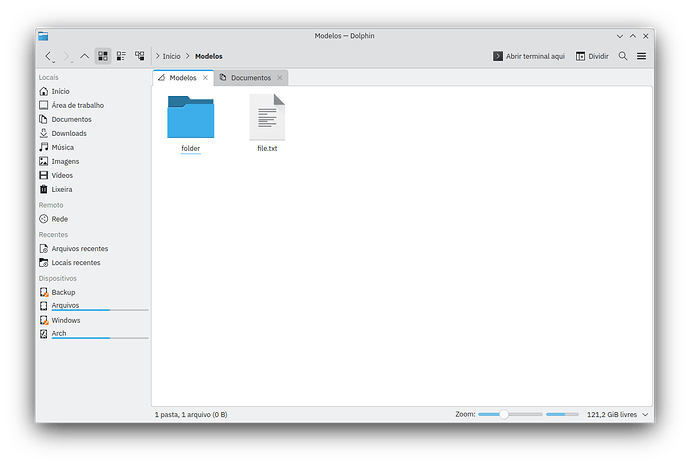The width and height of the screenshot is (690, 465).
Task: Click the network icon beside Rede
Action: [44, 219]
